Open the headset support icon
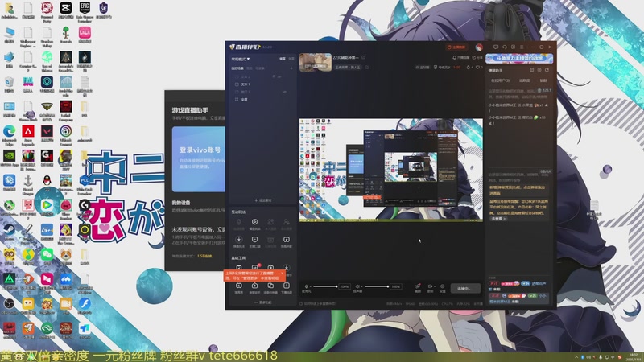The width and height of the screenshot is (644, 362). 505,47
